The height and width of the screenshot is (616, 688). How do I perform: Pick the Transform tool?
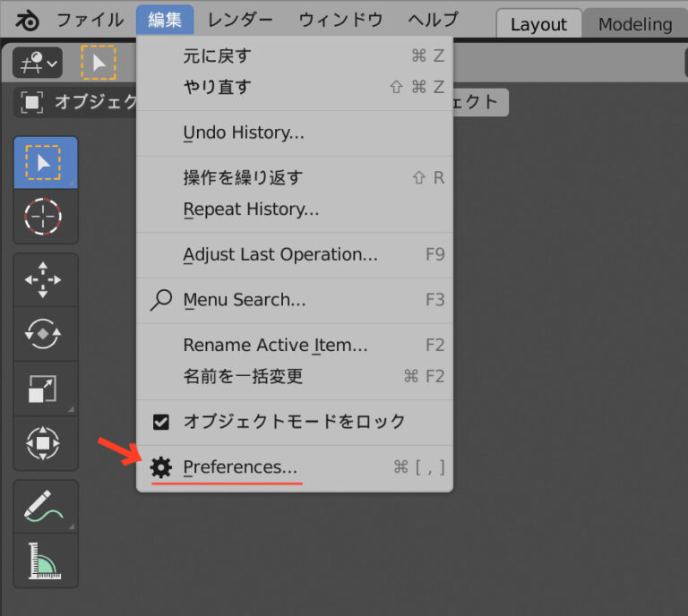point(45,442)
